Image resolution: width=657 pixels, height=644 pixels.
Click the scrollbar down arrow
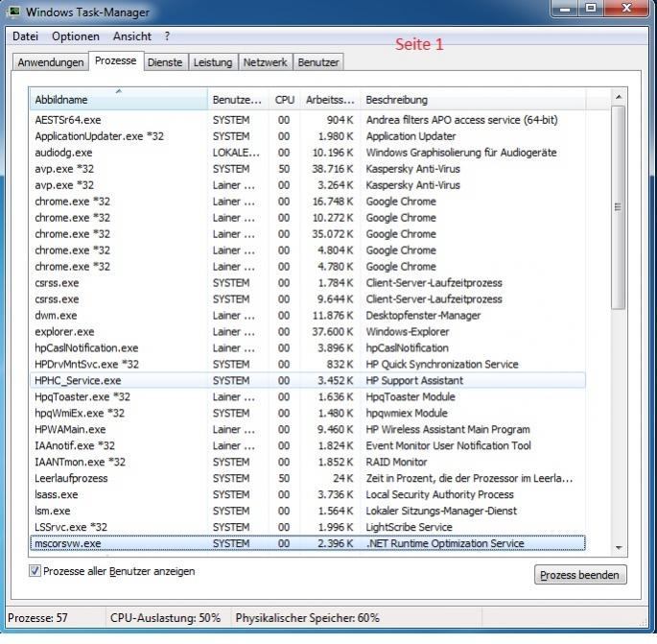(618, 548)
